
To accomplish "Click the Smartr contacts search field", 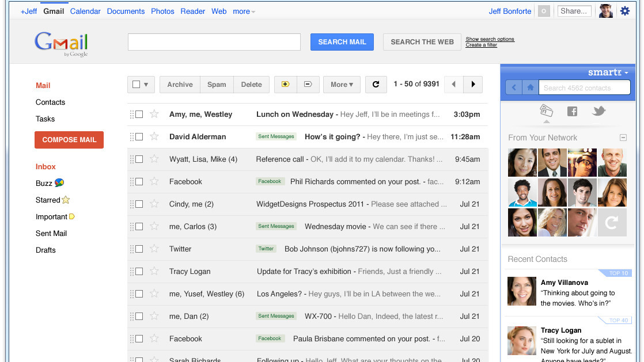I will 584,88.
